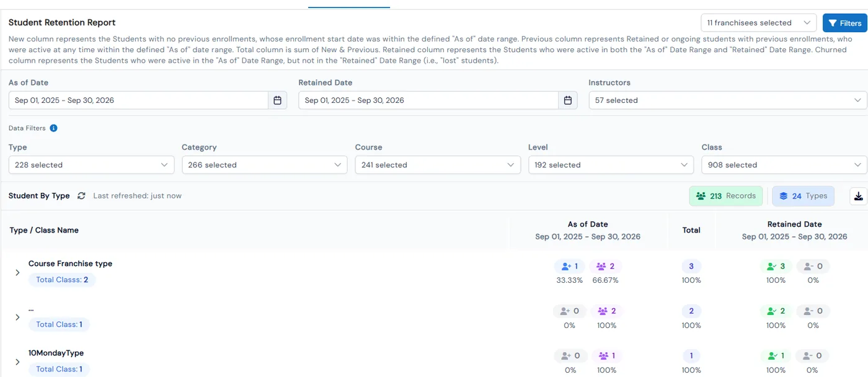Click 'Last refreshed: just now' text
The image size is (868, 377).
point(138,196)
